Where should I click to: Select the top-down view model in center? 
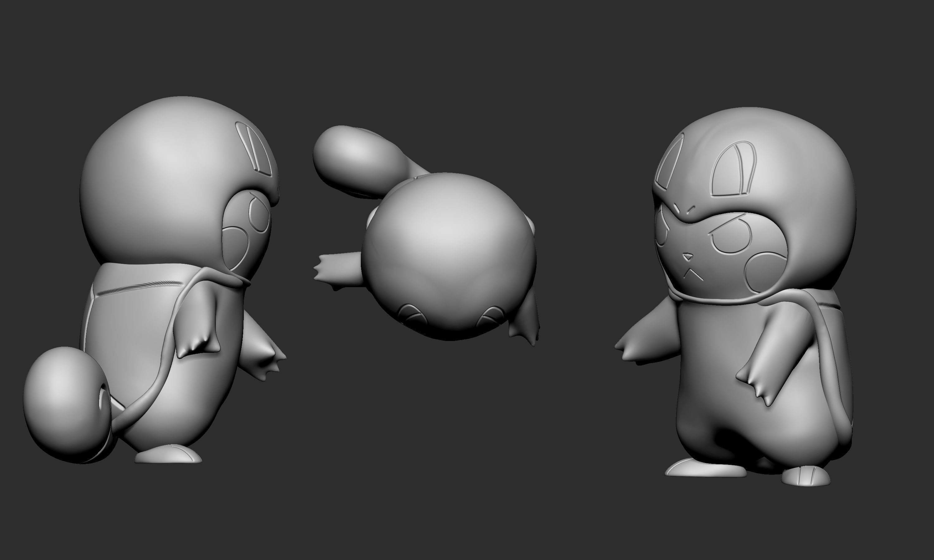click(x=427, y=236)
